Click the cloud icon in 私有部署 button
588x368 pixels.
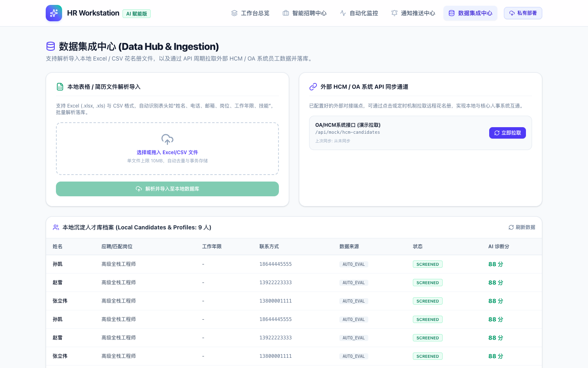coord(512,13)
